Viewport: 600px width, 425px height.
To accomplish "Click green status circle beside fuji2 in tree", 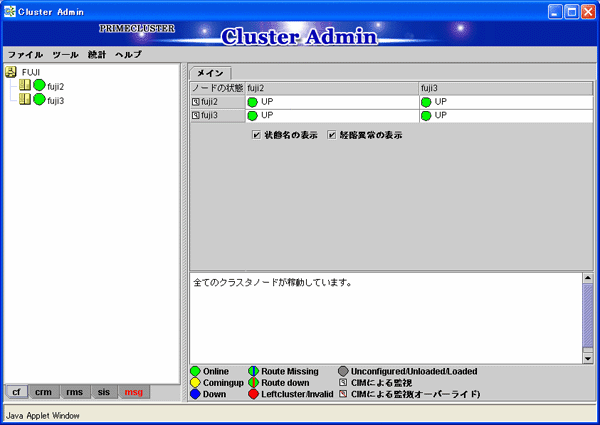I will click(39, 85).
